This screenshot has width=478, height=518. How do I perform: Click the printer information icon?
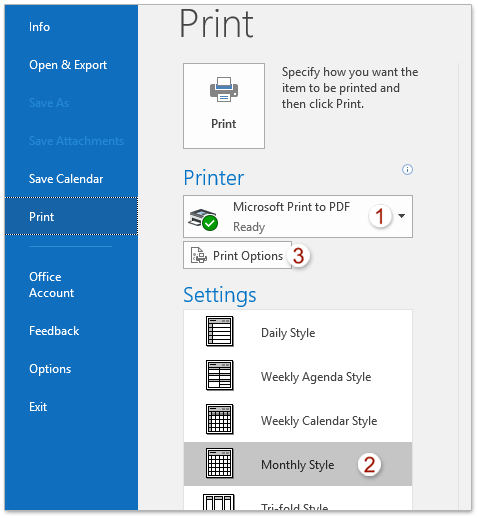click(407, 169)
